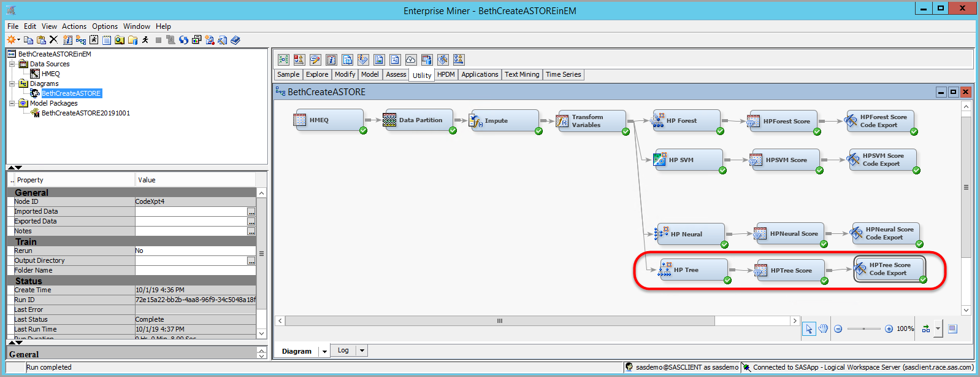
Task: Open the Options menu
Action: (x=105, y=26)
